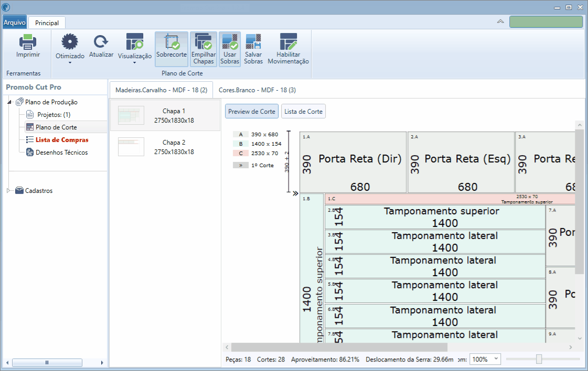Select Lista de Compras in sidebar
Viewport: 588px width, 371px height.
[x=61, y=140]
